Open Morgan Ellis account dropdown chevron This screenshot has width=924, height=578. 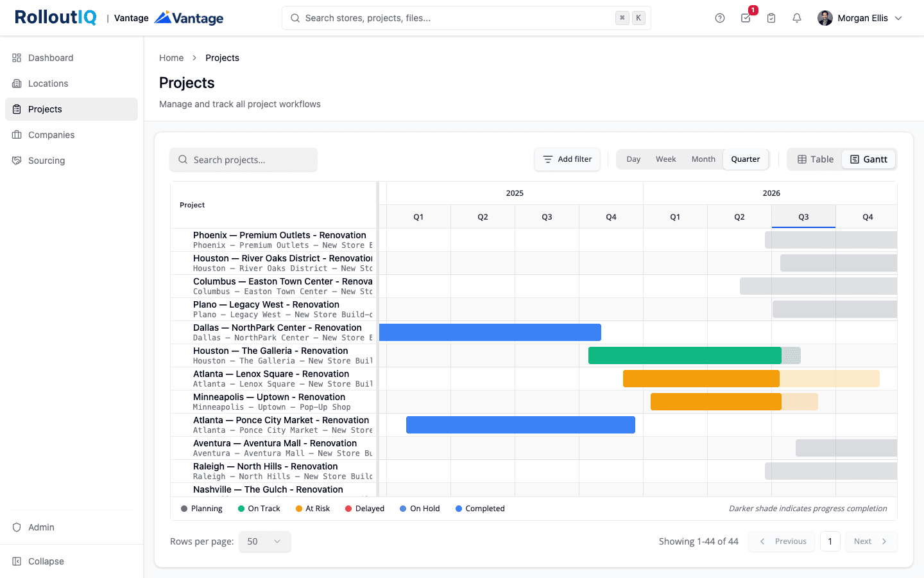pos(898,18)
